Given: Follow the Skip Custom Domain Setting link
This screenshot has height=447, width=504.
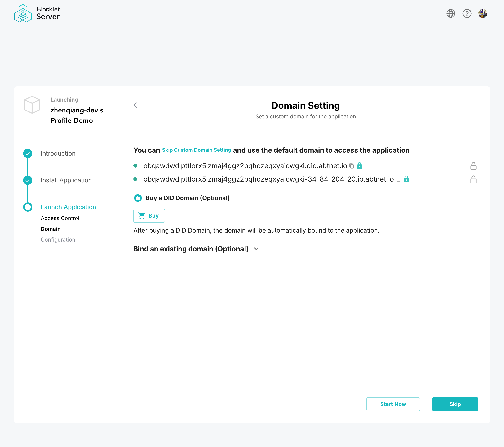Looking at the screenshot, I should 196,150.
